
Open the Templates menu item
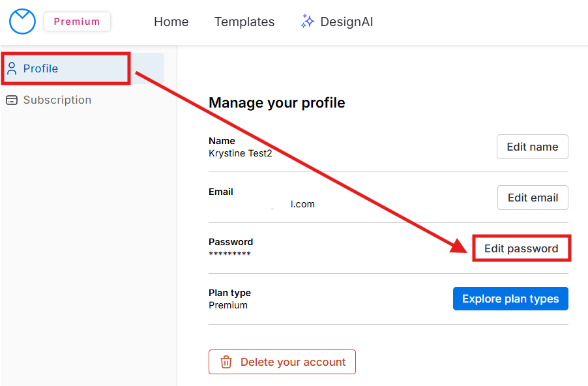click(x=244, y=22)
